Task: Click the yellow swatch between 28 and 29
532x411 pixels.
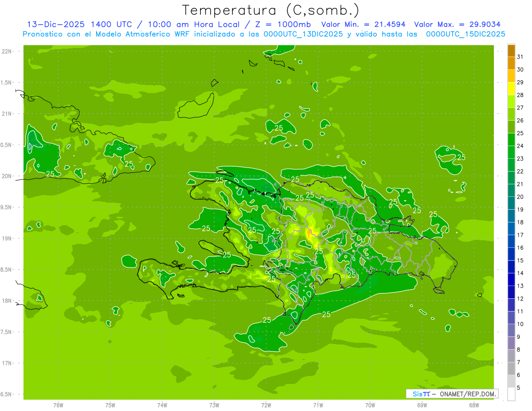Action: 511,89
